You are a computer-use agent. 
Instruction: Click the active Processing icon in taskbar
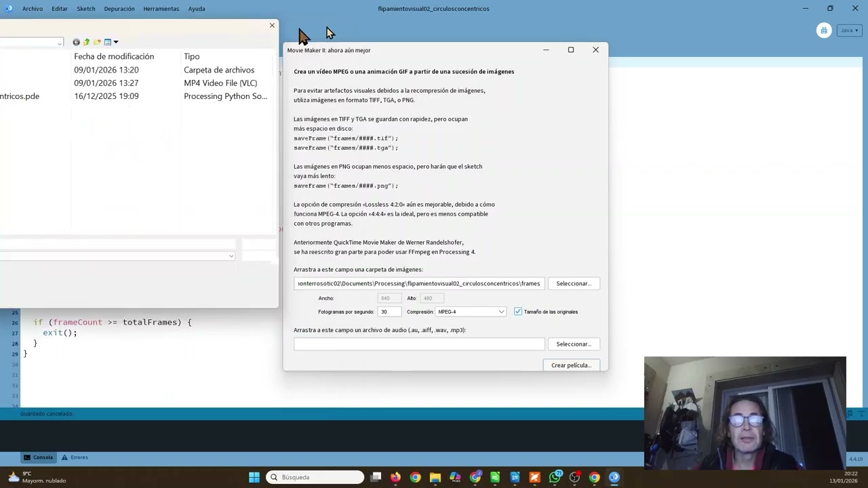click(x=614, y=477)
